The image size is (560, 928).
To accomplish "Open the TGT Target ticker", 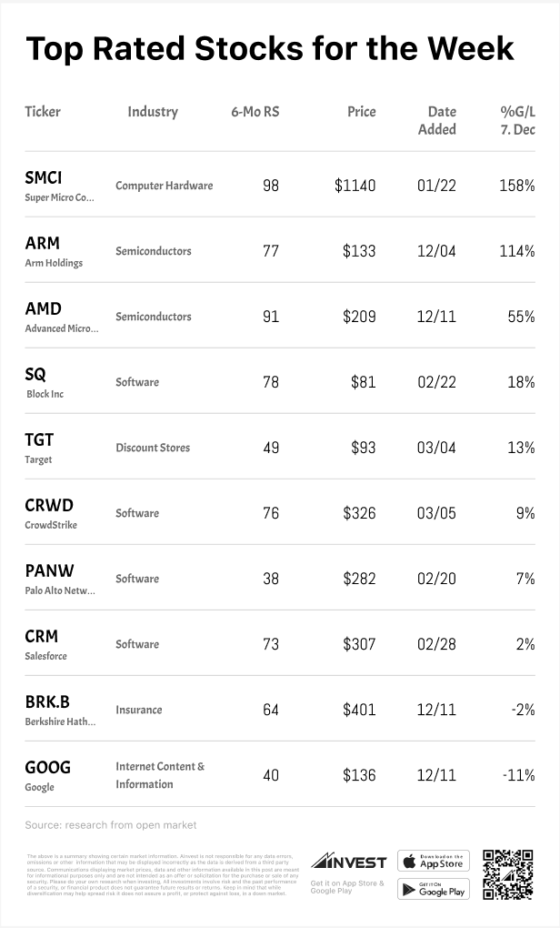I will coord(39,439).
